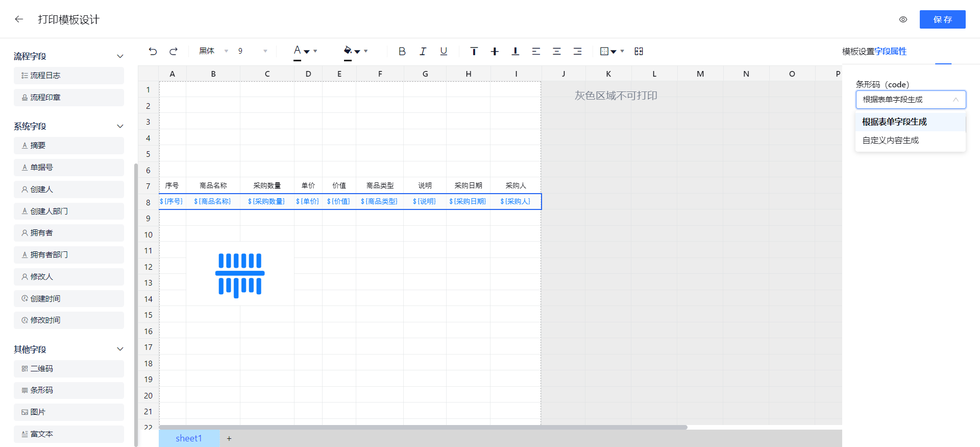This screenshot has height=447, width=980.
Task: Open the border style dropdown arrow
Action: pos(622,51)
